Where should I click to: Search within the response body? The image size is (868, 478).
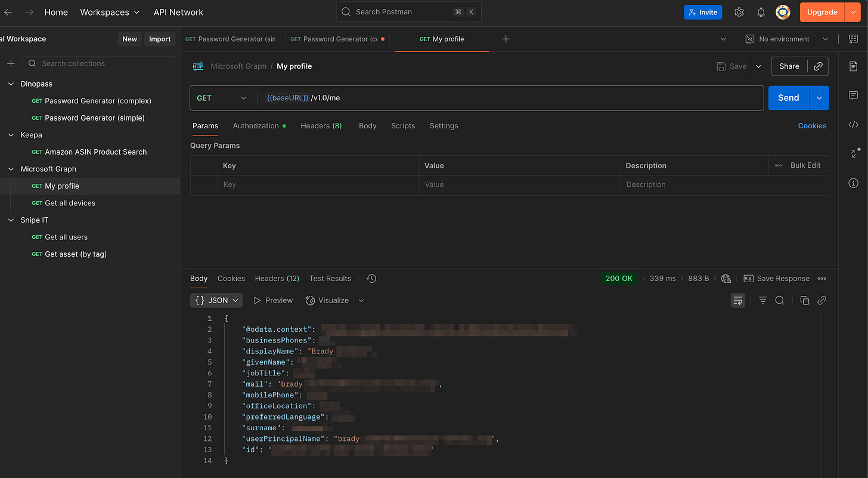click(780, 301)
